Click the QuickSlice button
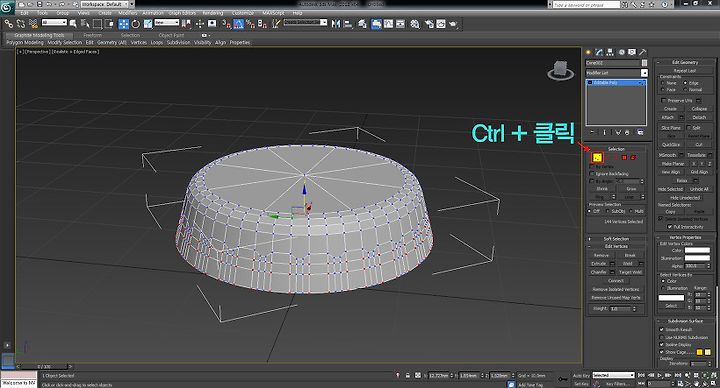 coord(670,144)
